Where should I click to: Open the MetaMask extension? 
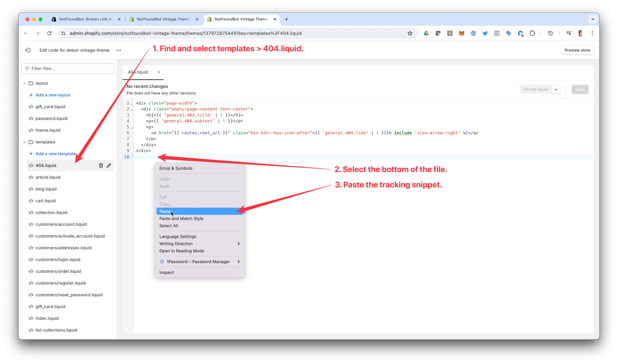(461, 33)
